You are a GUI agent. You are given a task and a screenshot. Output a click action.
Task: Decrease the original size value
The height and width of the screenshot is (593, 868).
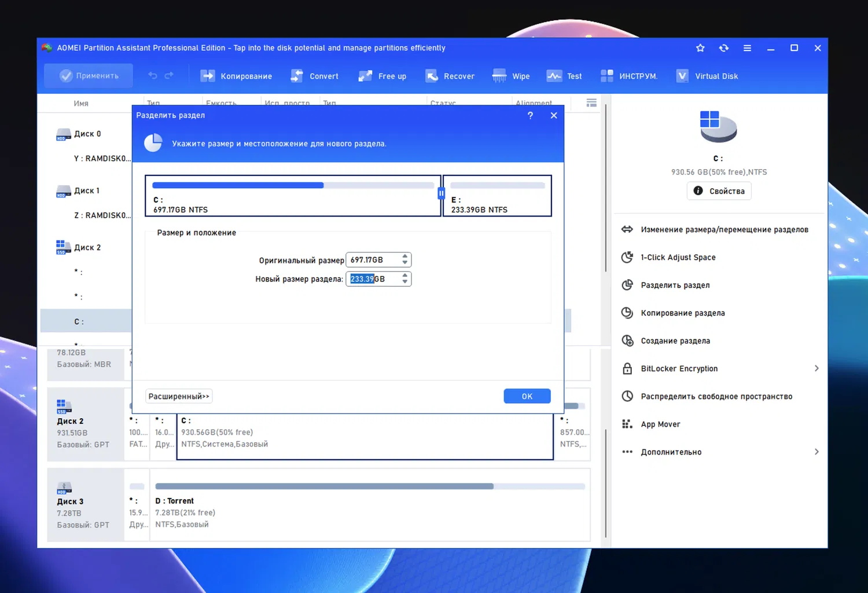click(x=405, y=263)
